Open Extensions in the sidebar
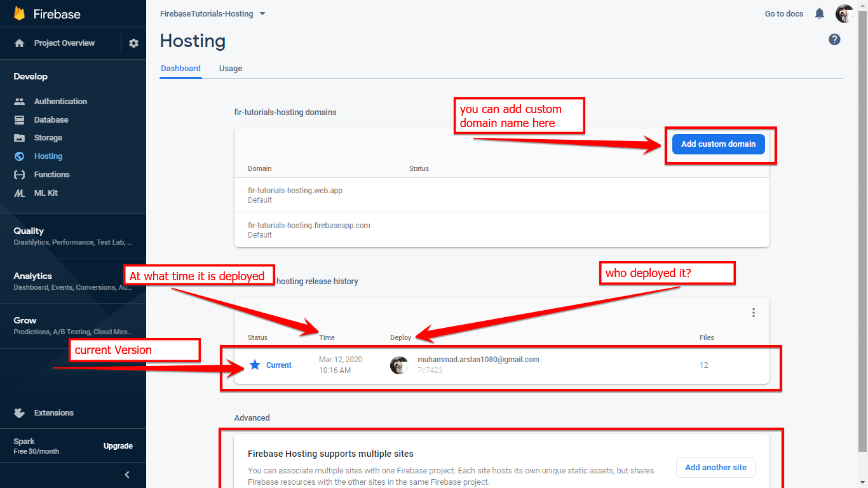 (54, 413)
